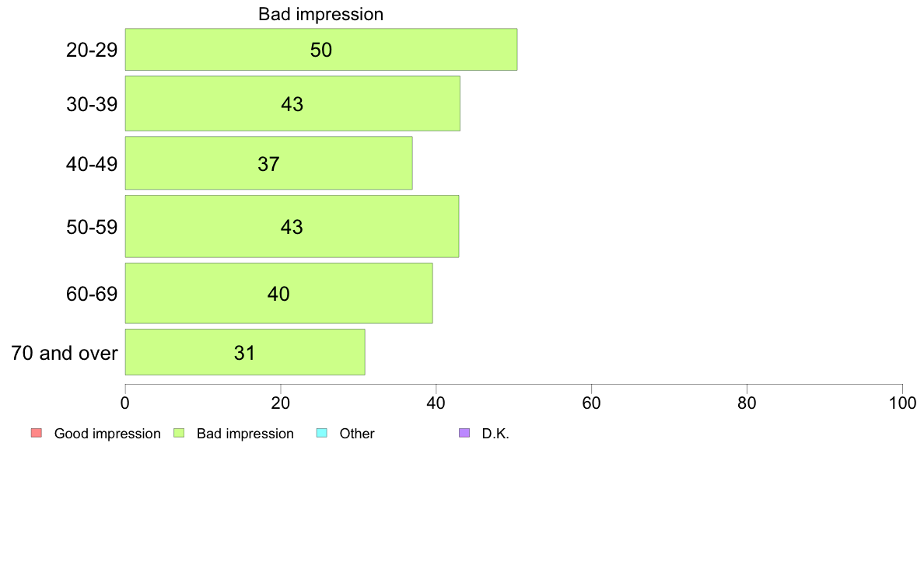The image size is (924, 572).
Task: Click the Good impression red legend swatch
Action: pyautogui.click(x=37, y=433)
